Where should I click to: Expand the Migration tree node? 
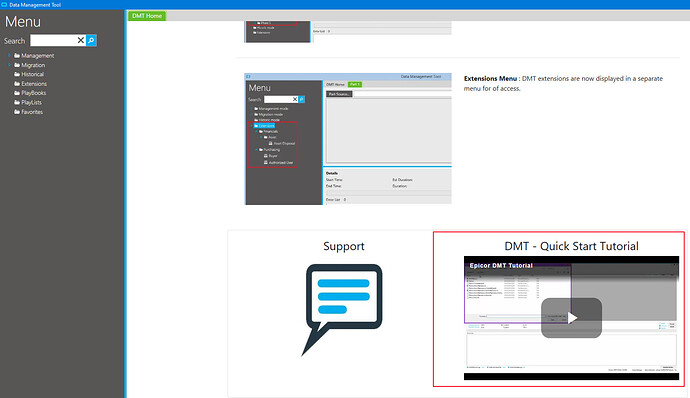[9, 65]
